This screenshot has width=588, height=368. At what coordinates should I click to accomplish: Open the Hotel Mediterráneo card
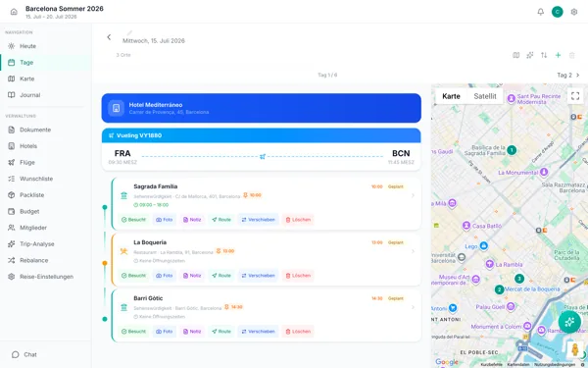tap(262, 108)
